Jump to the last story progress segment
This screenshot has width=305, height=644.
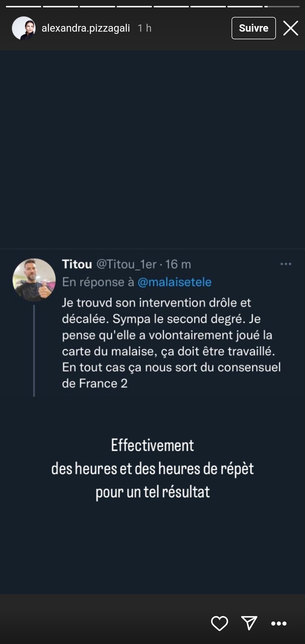coord(282,6)
